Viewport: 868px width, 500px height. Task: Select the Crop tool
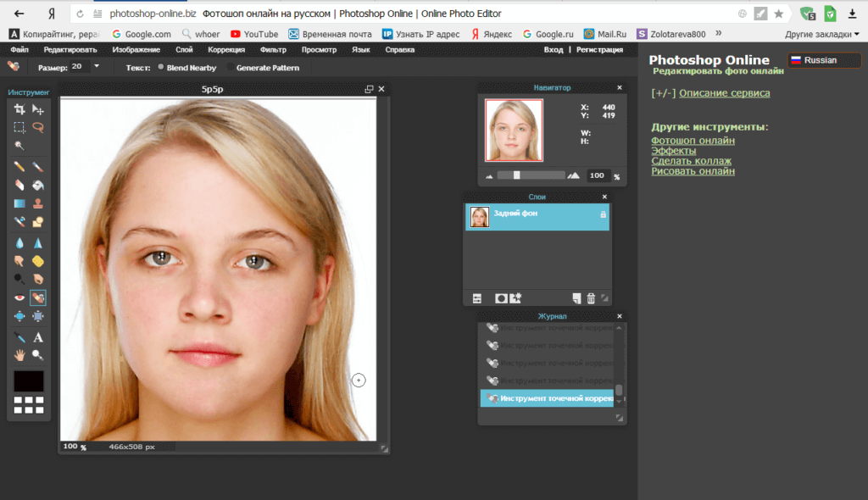point(19,109)
